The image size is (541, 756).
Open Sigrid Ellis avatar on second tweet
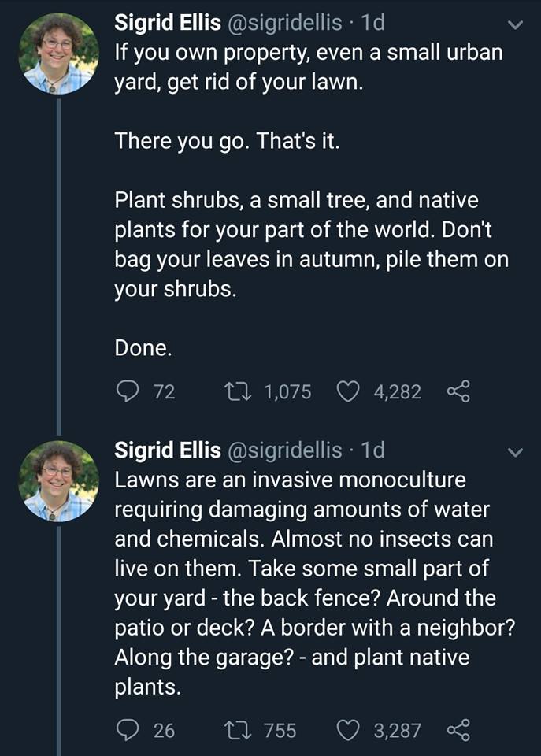tap(58, 480)
